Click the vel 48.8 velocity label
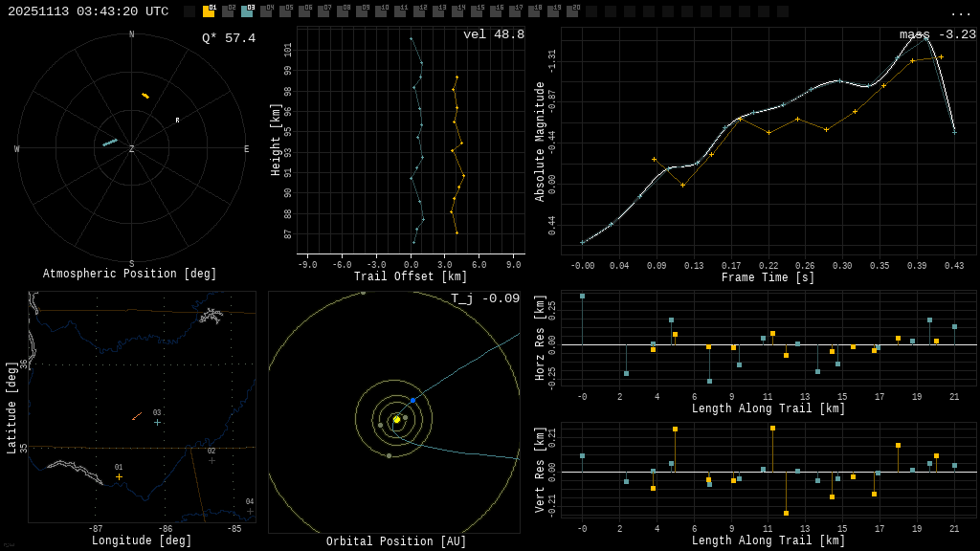Image resolution: width=980 pixels, height=551 pixels. pyautogui.click(x=493, y=34)
